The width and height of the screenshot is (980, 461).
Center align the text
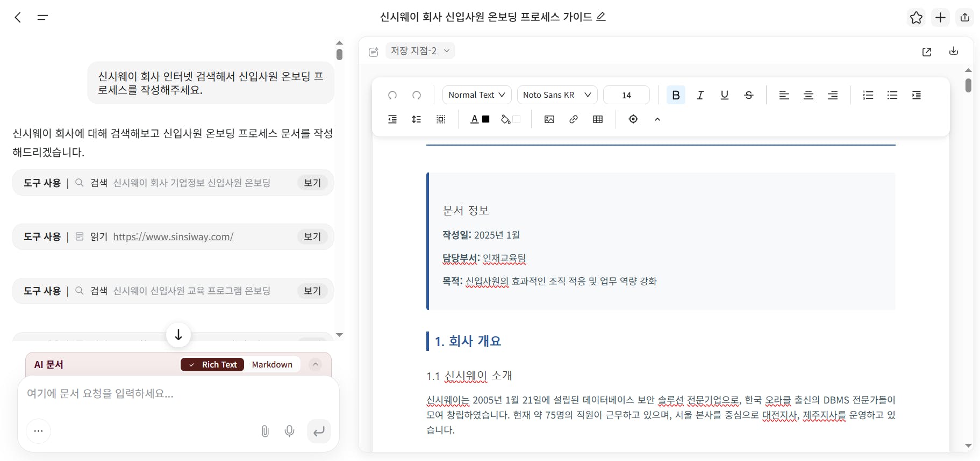tap(808, 95)
